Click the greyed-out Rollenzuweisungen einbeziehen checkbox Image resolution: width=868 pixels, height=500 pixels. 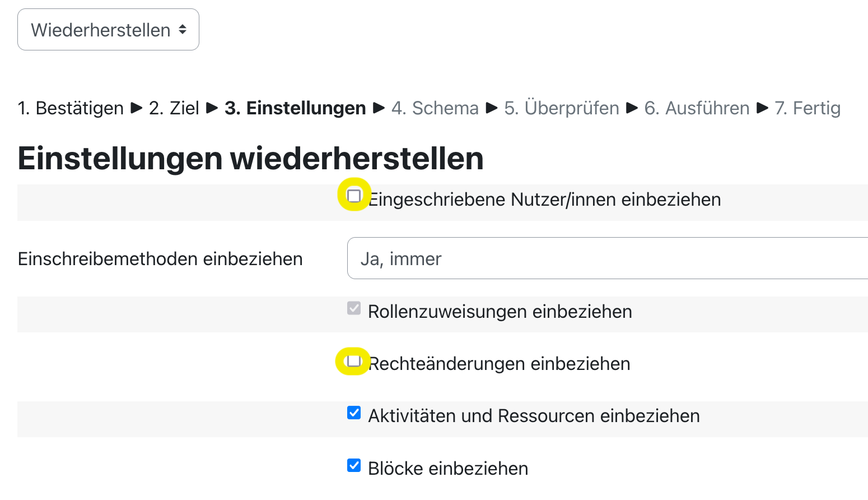[354, 308]
